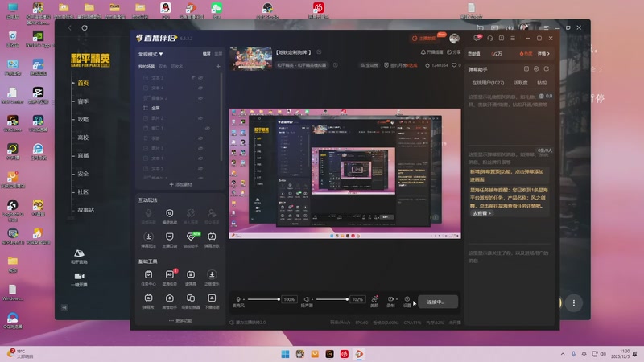Open the headset customer service icon
The image size is (644, 362).
(x=490, y=38)
